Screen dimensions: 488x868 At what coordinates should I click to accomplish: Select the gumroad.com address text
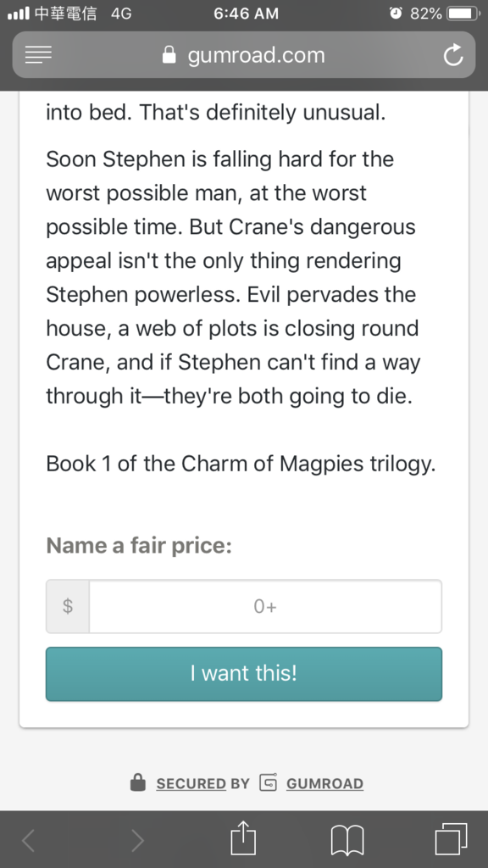tap(256, 55)
